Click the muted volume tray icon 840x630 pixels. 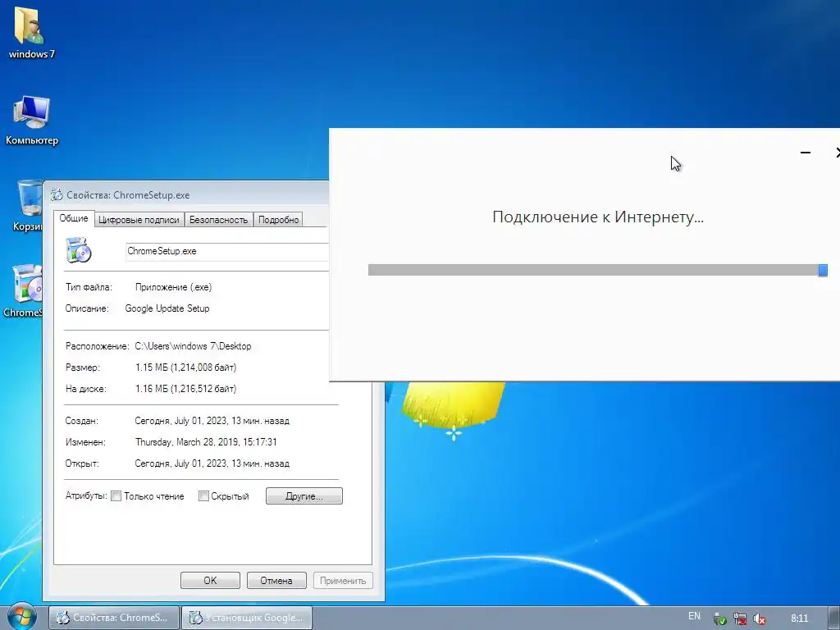(759, 619)
